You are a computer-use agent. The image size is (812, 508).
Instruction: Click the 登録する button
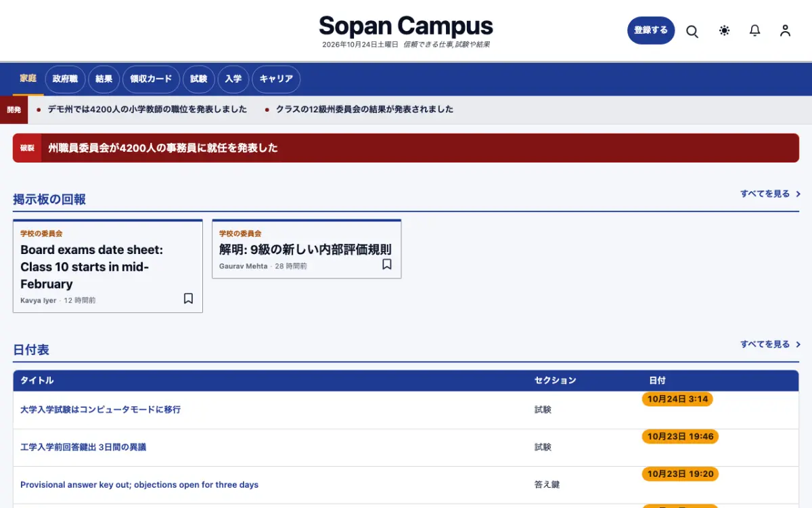click(x=651, y=30)
